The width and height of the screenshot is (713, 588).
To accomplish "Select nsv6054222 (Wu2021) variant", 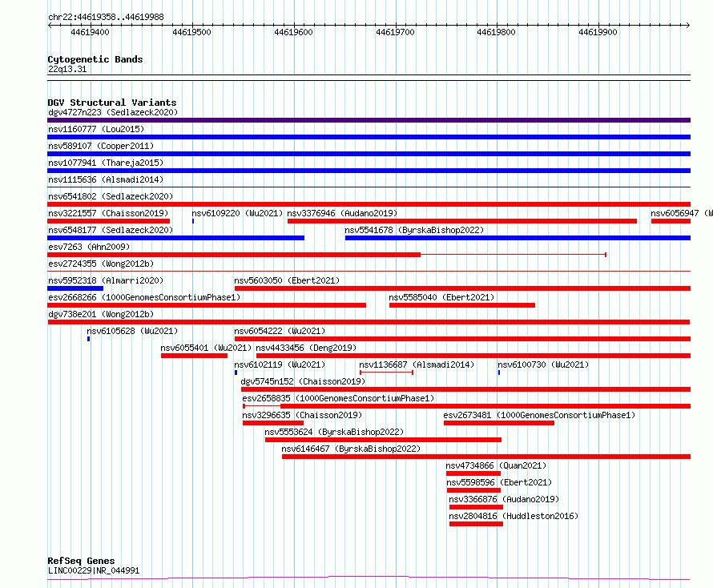I will [x=280, y=331].
